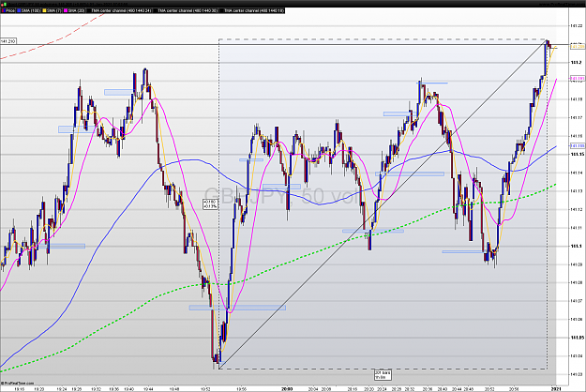Image resolution: width=586 pixels, height=392 pixels.
Task: Click the 201 bars measurement label
Action: [x=383, y=375]
